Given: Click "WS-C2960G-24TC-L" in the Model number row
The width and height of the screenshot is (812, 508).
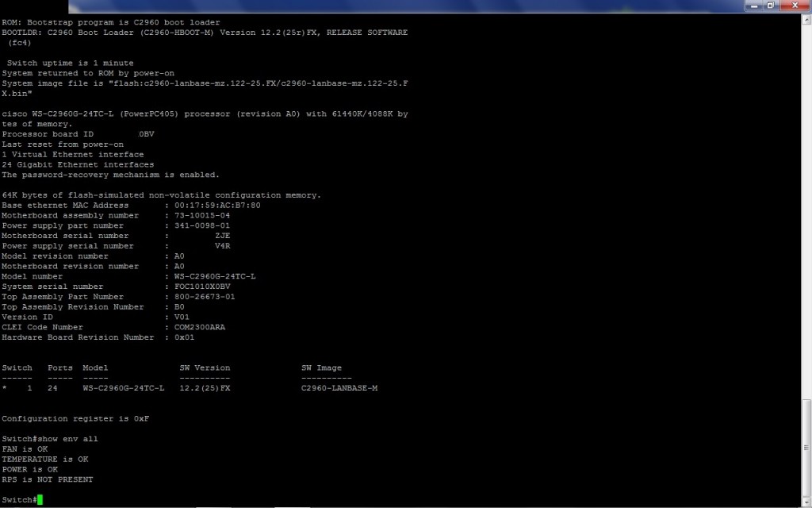Looking at the screenshot, I should (215, 277).
